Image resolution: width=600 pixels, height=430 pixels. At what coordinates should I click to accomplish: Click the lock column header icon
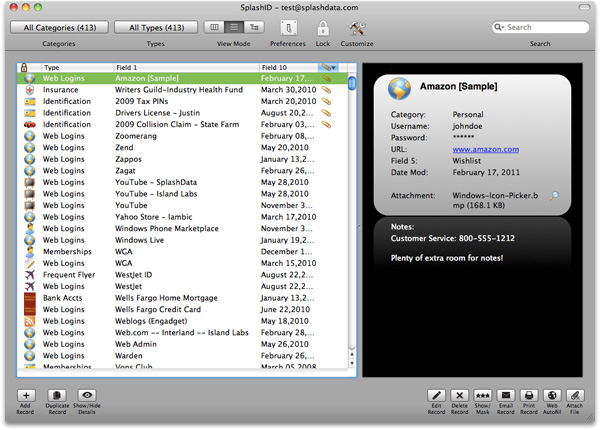tap(24, 68)
